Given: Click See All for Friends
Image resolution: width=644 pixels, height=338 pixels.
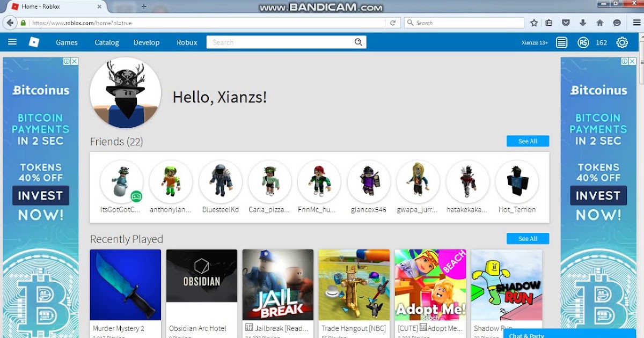Looking at the screenshot, I should [528, 141].
